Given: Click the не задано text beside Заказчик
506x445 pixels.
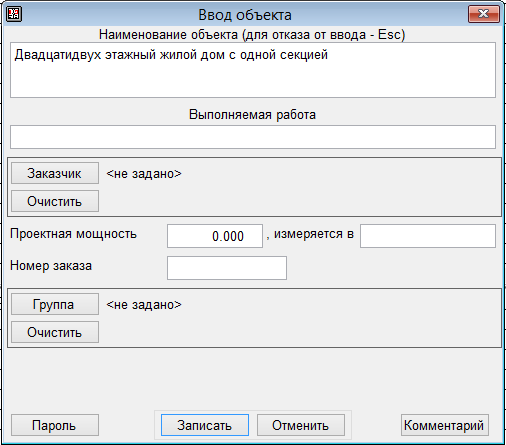Looking at the screenshot, I should click(144, 174).
